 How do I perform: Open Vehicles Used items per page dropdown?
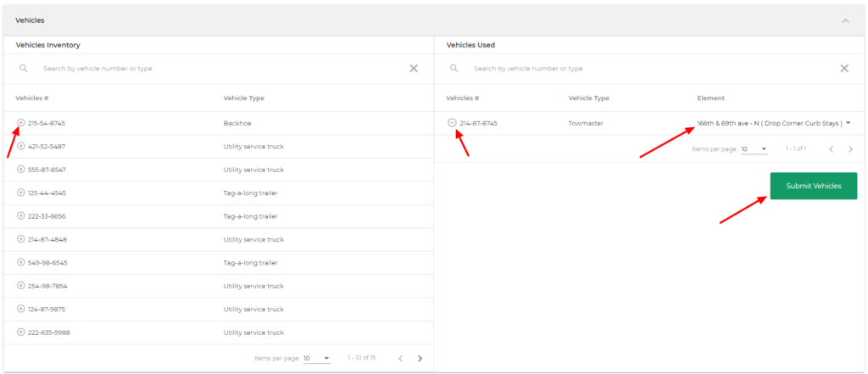[754, 149]
